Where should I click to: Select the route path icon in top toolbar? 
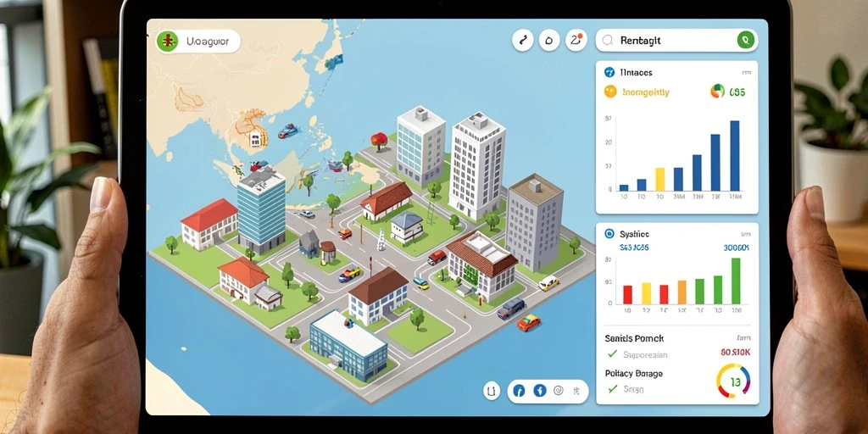[522, 41]
